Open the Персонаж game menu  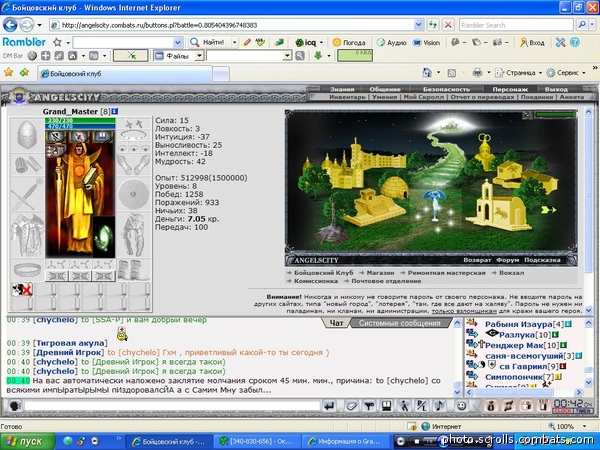(x=510, y=89)
